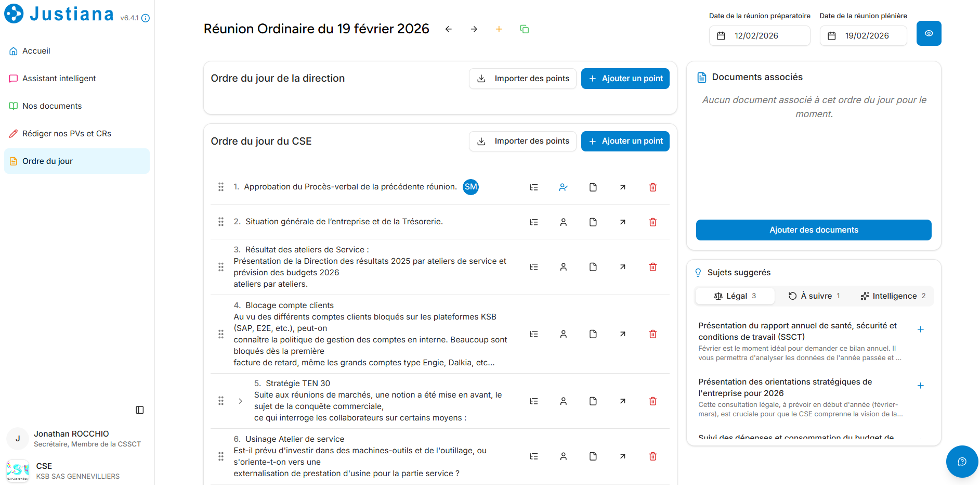Viewport: 980px width, 485px height.
Task: Open document icon for Stratégie TEN 30
Action: pyautogui.click(x=593, y=401)
